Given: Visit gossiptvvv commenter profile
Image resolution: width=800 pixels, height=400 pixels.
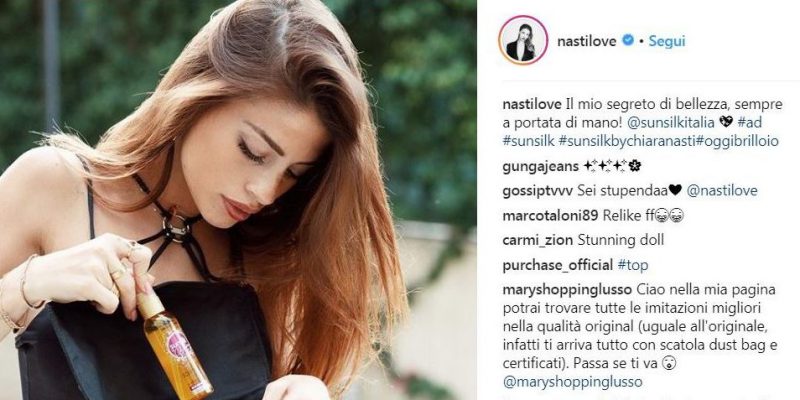Looking at the screenshot, I should (x=538, y=191).
